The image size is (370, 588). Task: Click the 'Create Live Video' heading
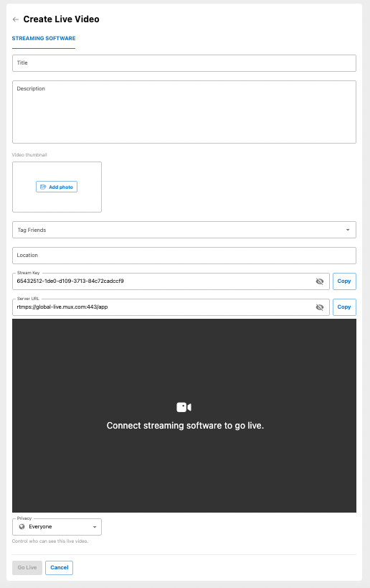pyautogui.click(x=61, y=19)
